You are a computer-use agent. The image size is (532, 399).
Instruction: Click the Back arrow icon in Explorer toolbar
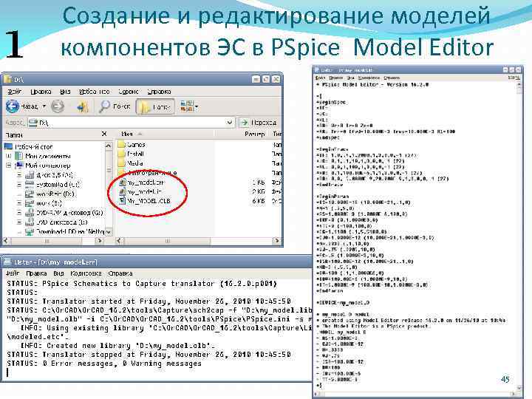click(13, 106)
